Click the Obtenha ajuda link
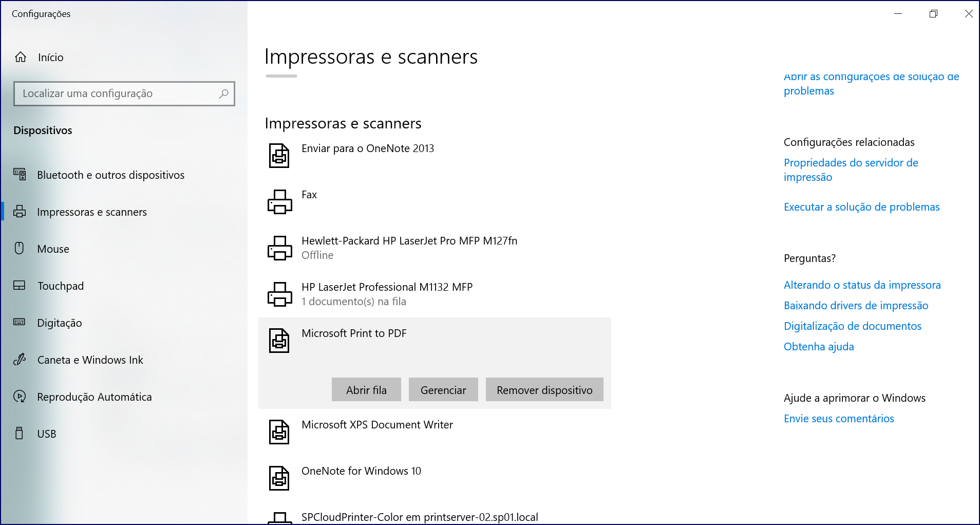 pyautogui.click(x=819, y=347)
